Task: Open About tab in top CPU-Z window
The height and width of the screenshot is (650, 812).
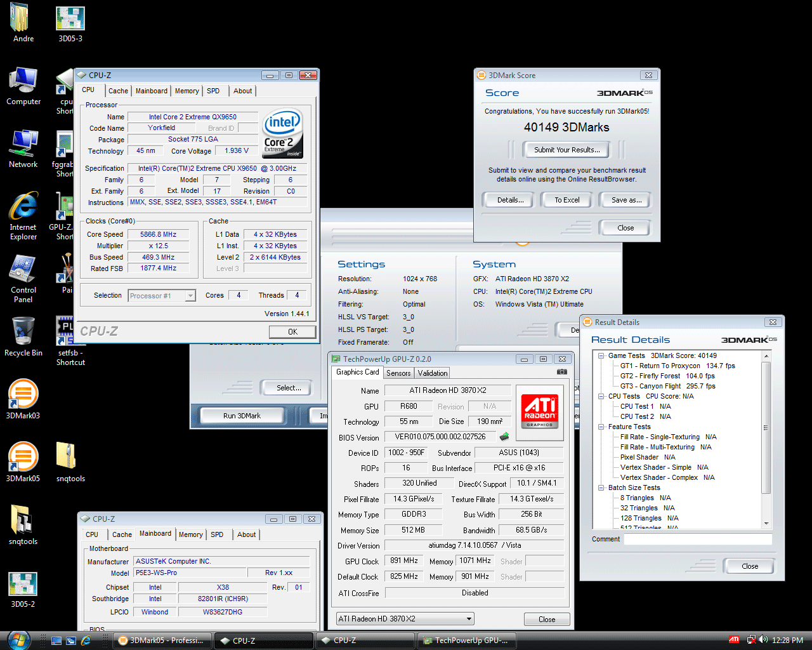Action: 243,91
